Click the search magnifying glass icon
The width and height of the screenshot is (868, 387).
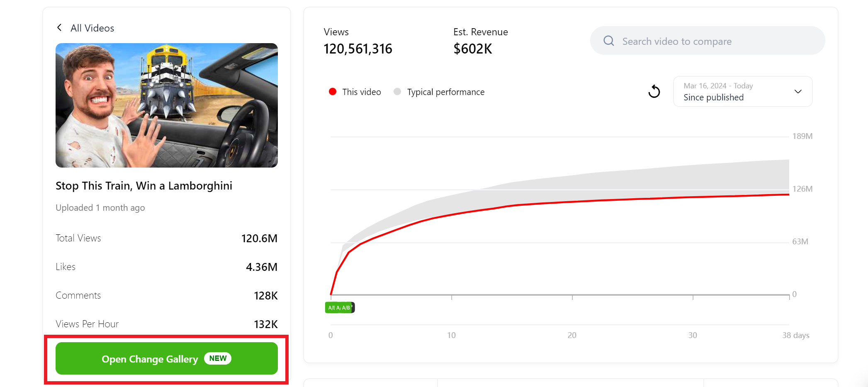[608, 41]
